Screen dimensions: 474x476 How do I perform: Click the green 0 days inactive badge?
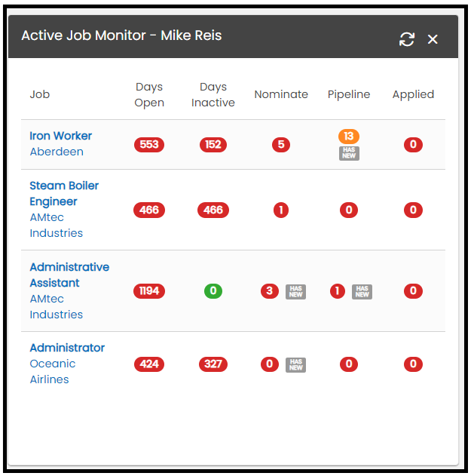[x=213, y=291]
